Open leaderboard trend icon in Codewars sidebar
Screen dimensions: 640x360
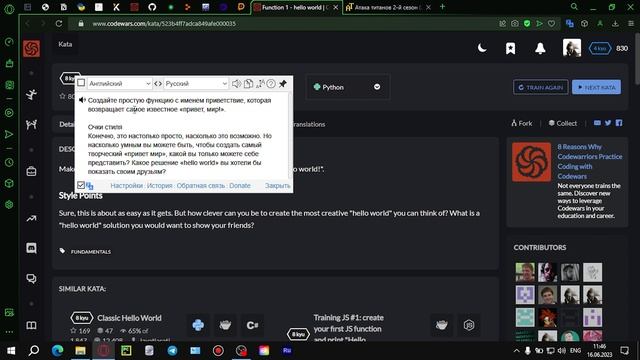31,219
